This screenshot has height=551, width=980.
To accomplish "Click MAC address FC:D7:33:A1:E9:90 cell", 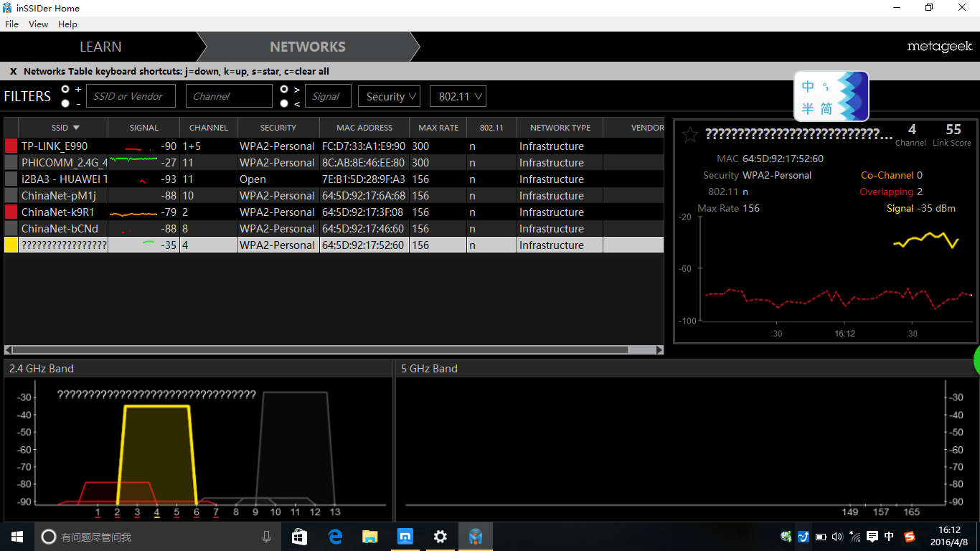I will pos(363,146).
